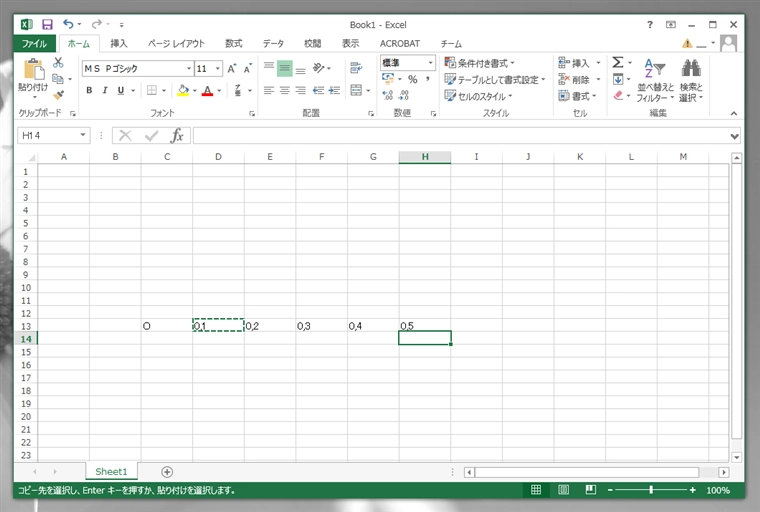Apply percent style format
The width and height of the screenshot is (760, 512).
coord(412,79)
